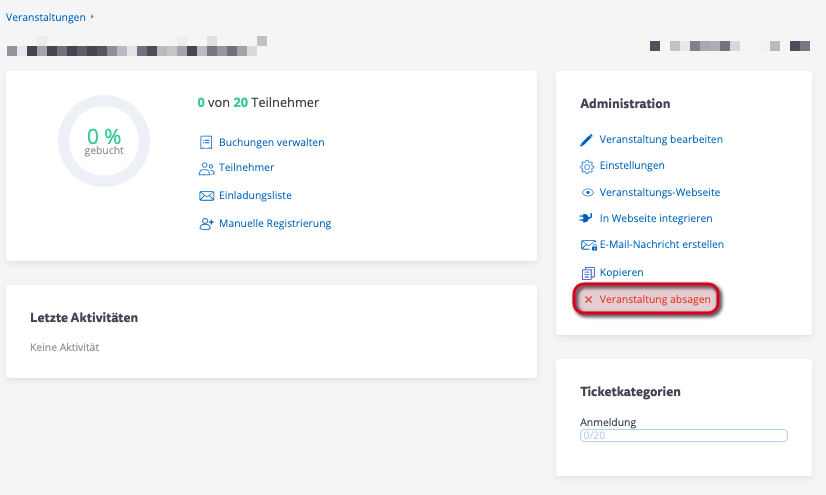Click the Anmeldung 0/20 progress bar
Image resolution: width=826 pixels, height=495 pixels.
684,436
